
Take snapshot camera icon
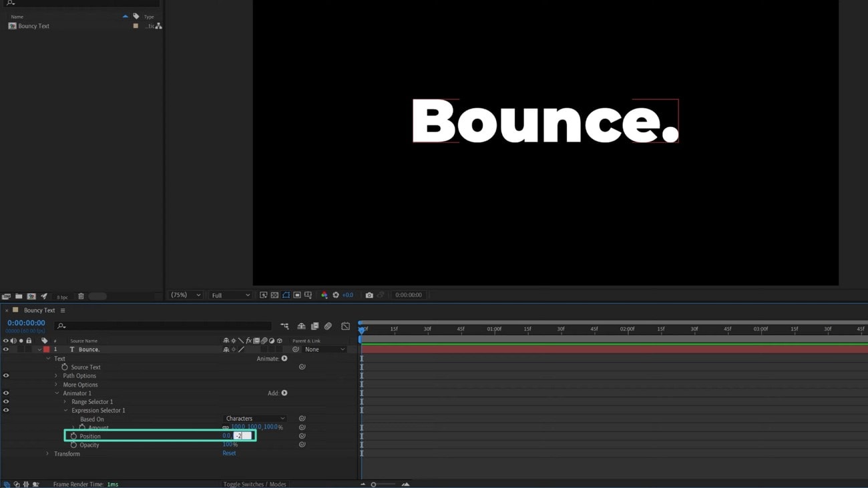click(369, 295)
